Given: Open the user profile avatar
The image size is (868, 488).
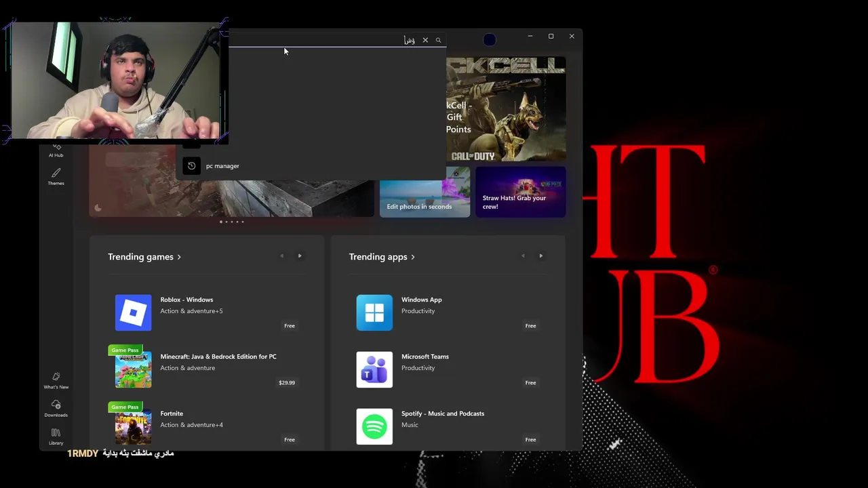Looking at the screenshot, I should pos(490,40).
